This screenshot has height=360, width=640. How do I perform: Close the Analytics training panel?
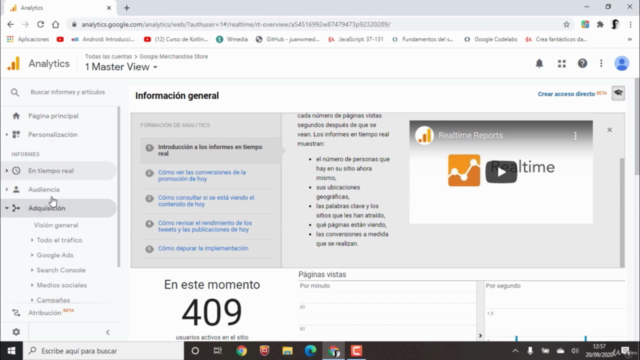(x=609, y=130)
